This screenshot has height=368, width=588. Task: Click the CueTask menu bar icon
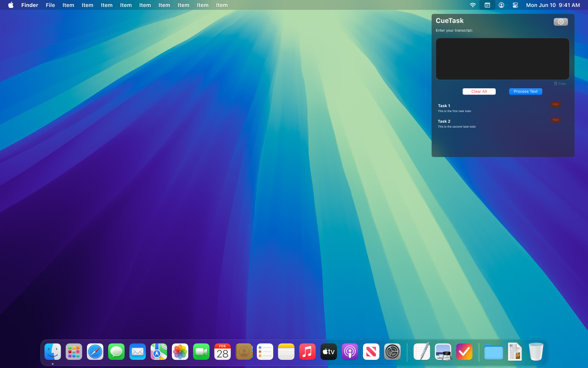487,5
